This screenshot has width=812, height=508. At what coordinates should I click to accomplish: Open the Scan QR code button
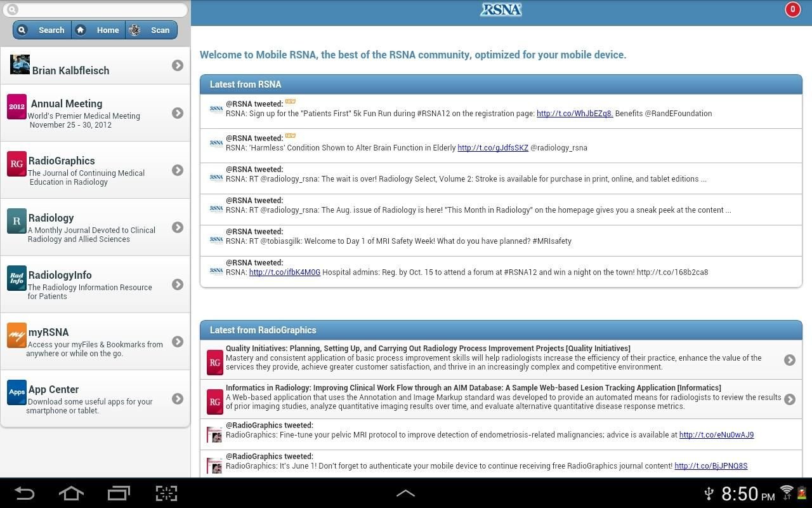[x=151, y=30]
